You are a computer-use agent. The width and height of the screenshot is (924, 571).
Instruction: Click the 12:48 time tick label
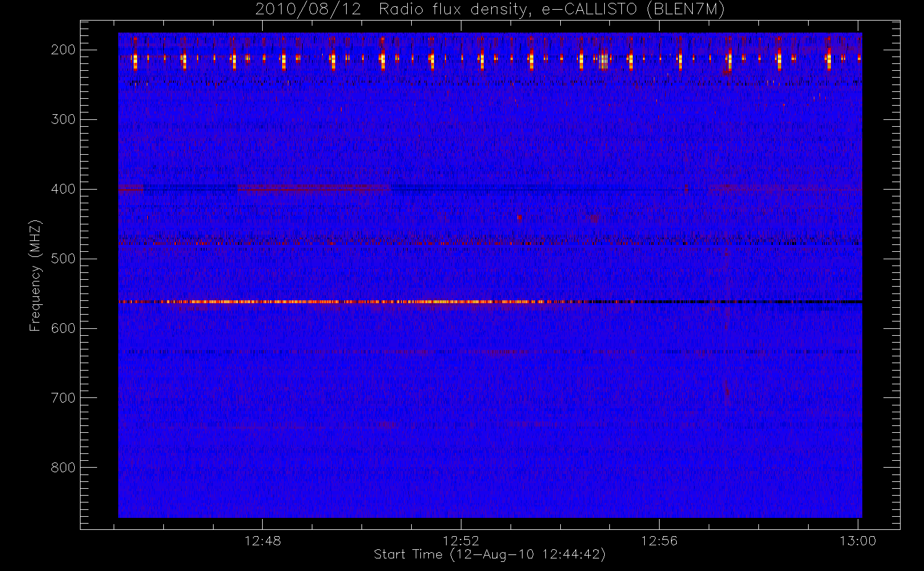point(263,541)
